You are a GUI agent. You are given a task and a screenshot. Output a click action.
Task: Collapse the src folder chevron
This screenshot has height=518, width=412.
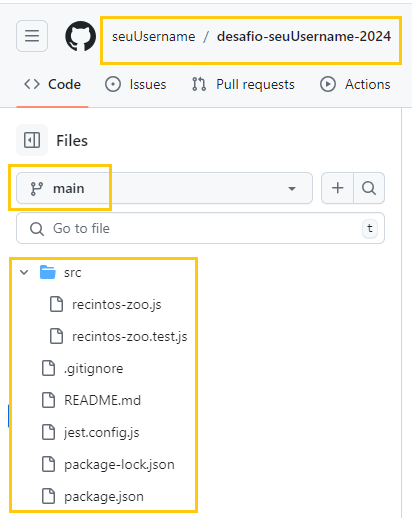pyautogui.click(x=24, y=272)
